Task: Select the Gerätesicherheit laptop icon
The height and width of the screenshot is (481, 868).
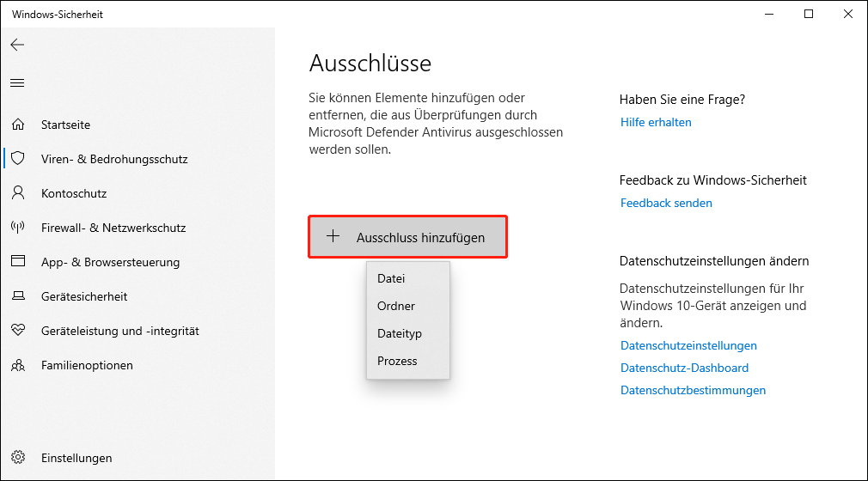Action: point(18,295)
